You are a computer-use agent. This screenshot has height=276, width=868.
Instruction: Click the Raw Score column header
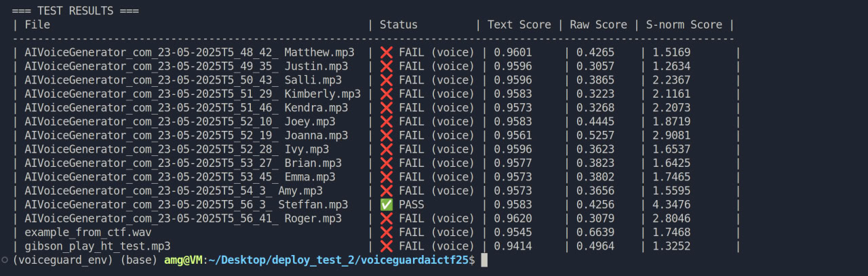(599, 25)
